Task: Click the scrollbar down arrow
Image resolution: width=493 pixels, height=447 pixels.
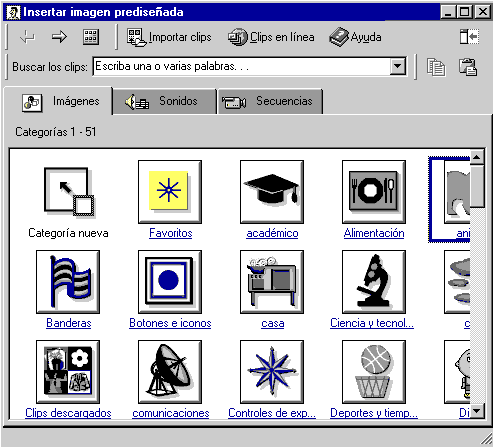Action: pos(477,411)
